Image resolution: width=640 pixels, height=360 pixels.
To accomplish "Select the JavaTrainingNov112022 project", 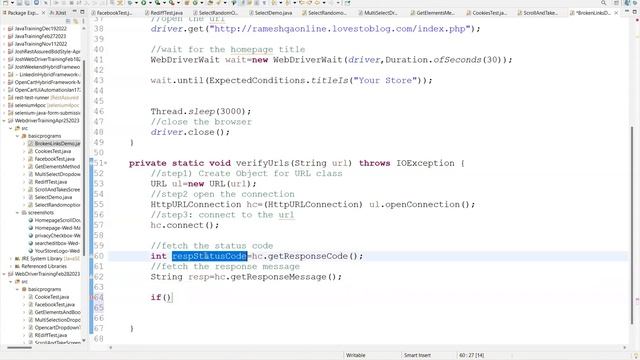I will click(x=40, y=44).
